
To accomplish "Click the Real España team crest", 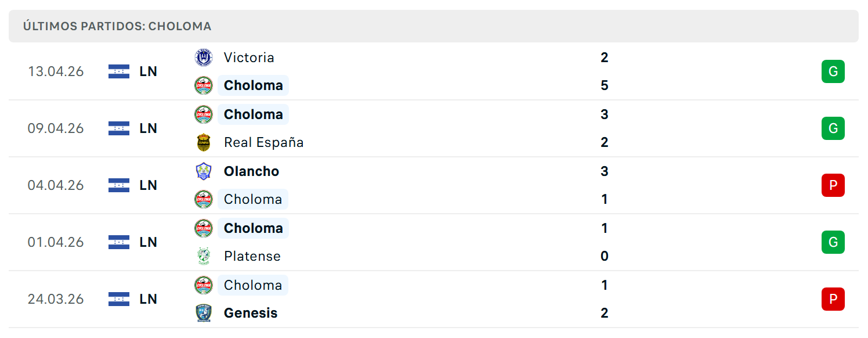I will click(x=203, y=142).
